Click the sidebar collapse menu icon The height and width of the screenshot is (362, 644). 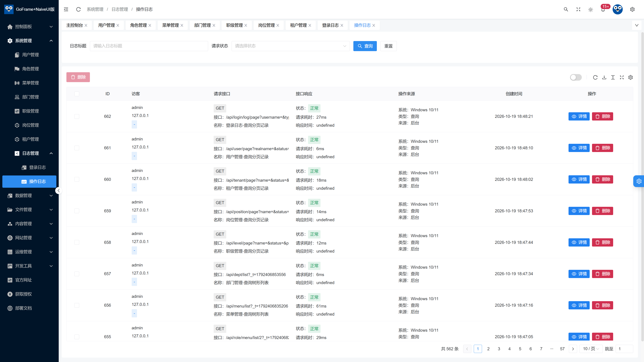pos(66,9)
